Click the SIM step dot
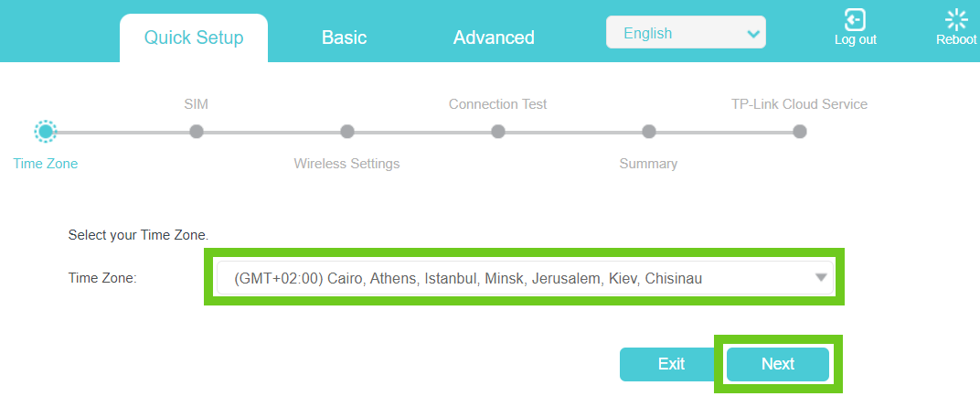The image size is (980, 407). pos(196,132)
